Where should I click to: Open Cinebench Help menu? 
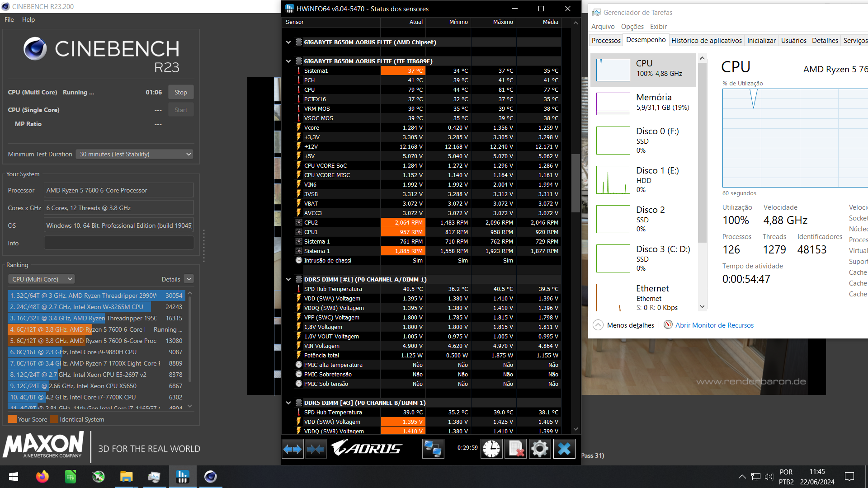28,19
